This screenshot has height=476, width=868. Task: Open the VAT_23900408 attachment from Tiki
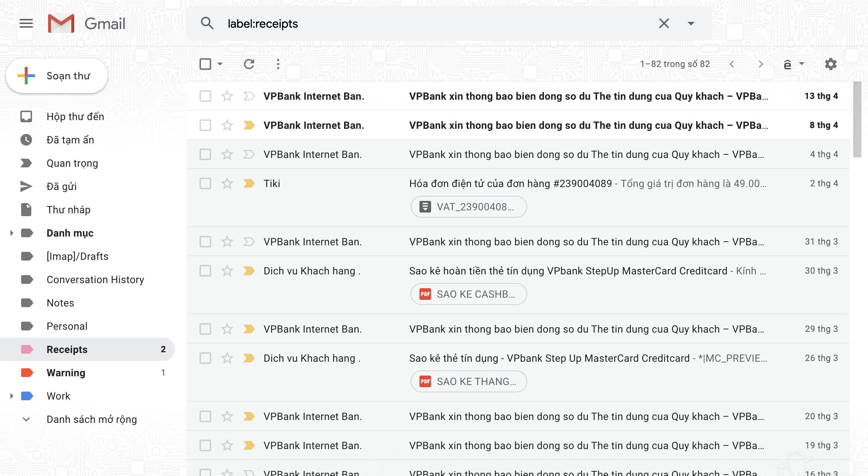point(469,207)
